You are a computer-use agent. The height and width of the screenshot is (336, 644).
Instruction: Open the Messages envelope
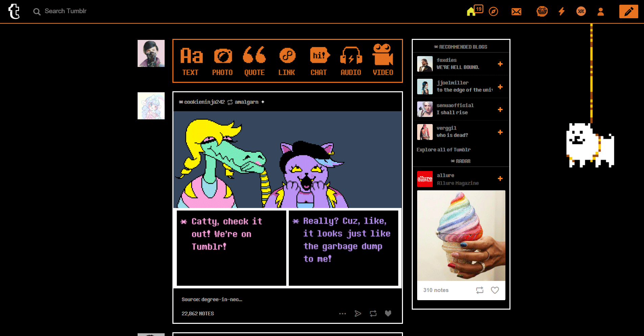pos(516,11)
